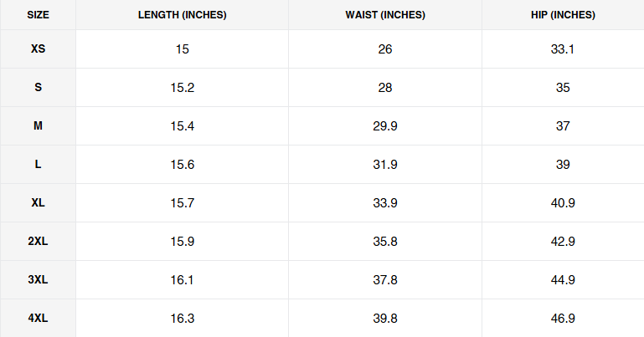Screen dimensions: 644x337
Task: Select the XL size row label
Action: pos(38,203)
